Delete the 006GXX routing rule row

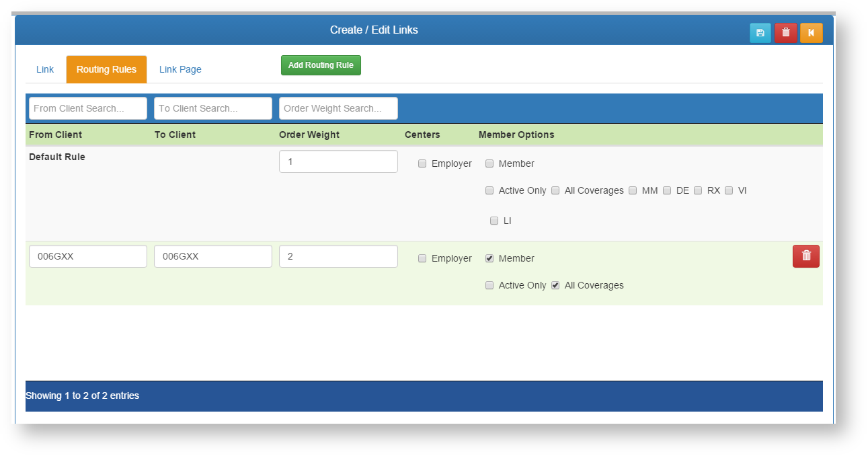pos(806,256)
